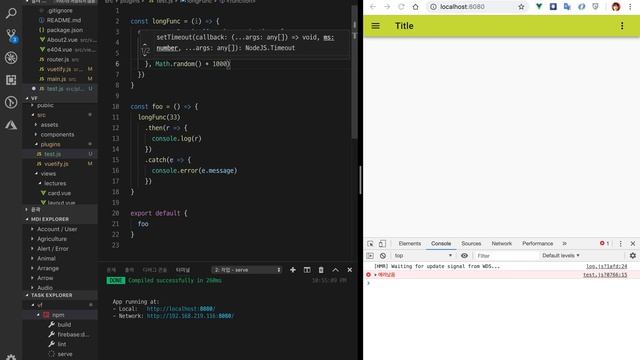Open vuetify.js under plugins
Viewport: 640px width, 360px height.
pyautogui.click(x=56, y=164)
